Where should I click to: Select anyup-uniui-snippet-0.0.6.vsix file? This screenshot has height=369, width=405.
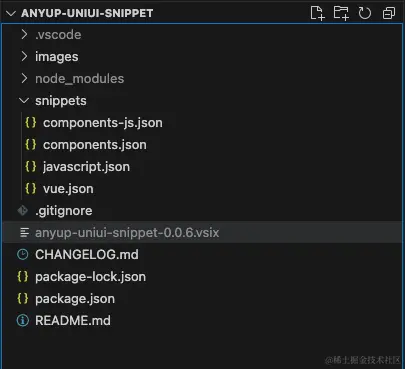[x=203, y=233]
